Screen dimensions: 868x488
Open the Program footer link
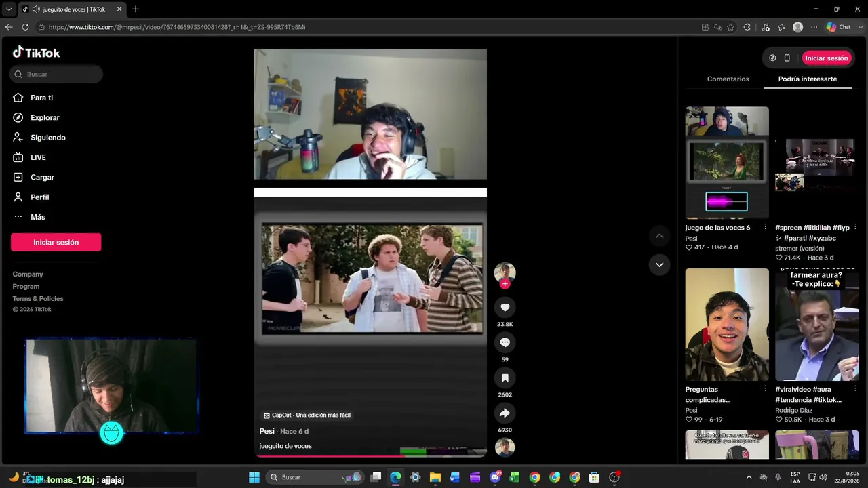tap(26, 287)
